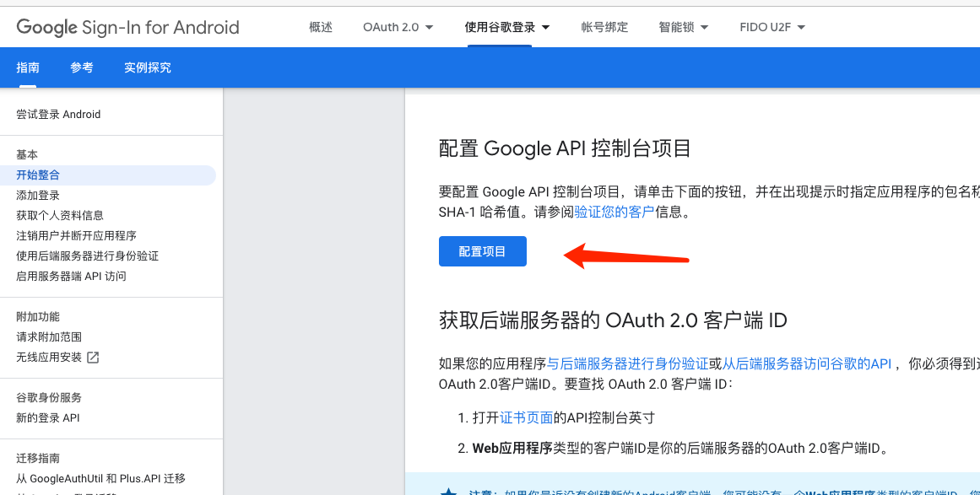Select 获取个人资料信息 in the sidebar
The height and width of the screenshot is (495, 980).
(x=60, y=215)
